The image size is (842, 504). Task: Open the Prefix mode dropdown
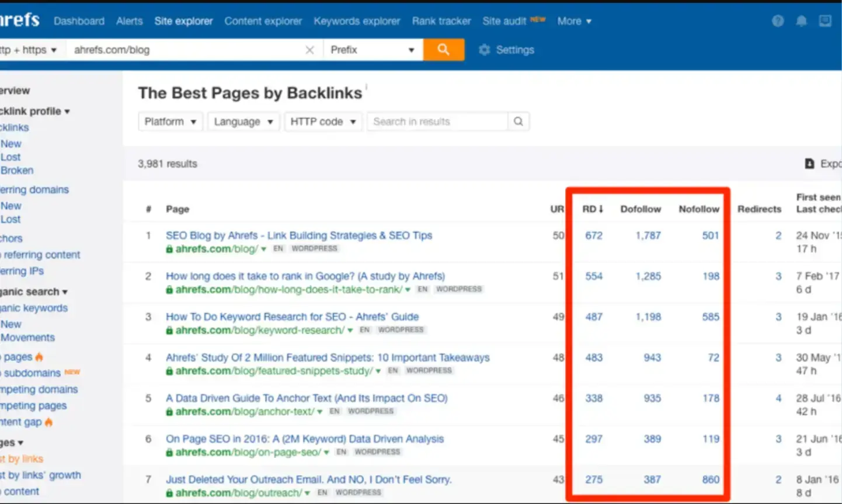[x=373, y=50]
